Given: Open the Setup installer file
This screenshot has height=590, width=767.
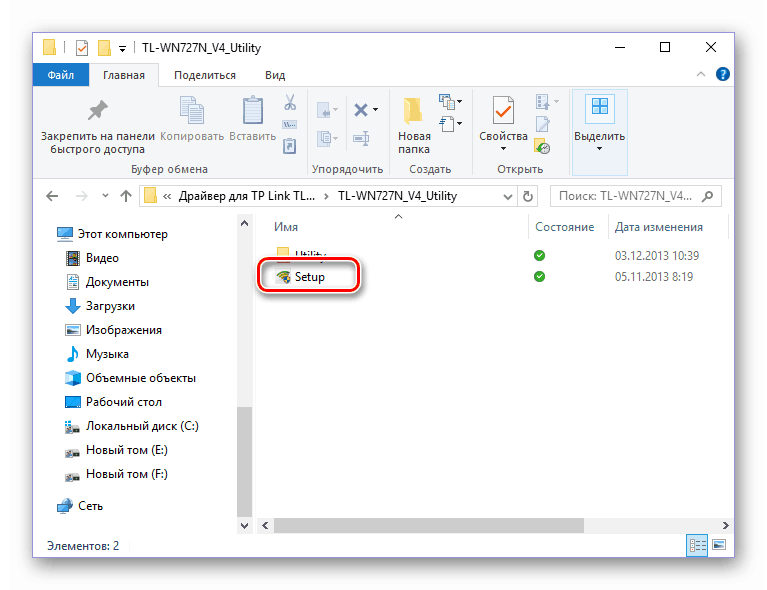Looking at the screenshot, I should coord(309,277).
